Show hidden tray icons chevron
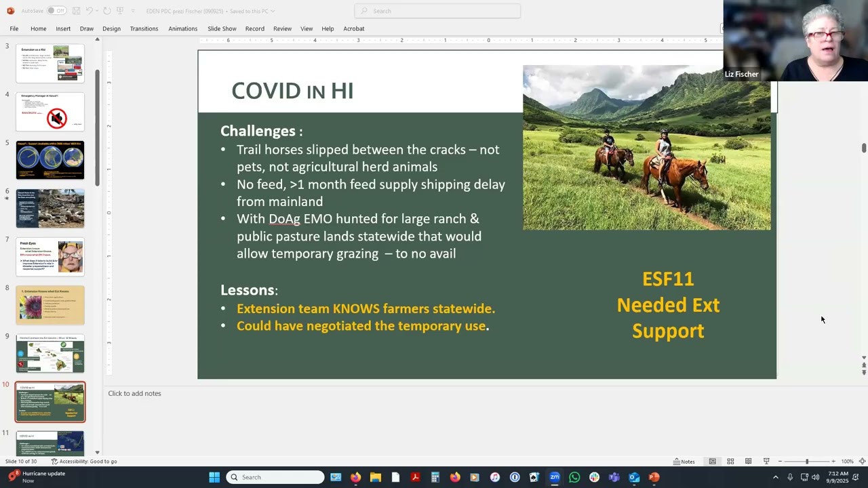 click(x=776, y=477)
